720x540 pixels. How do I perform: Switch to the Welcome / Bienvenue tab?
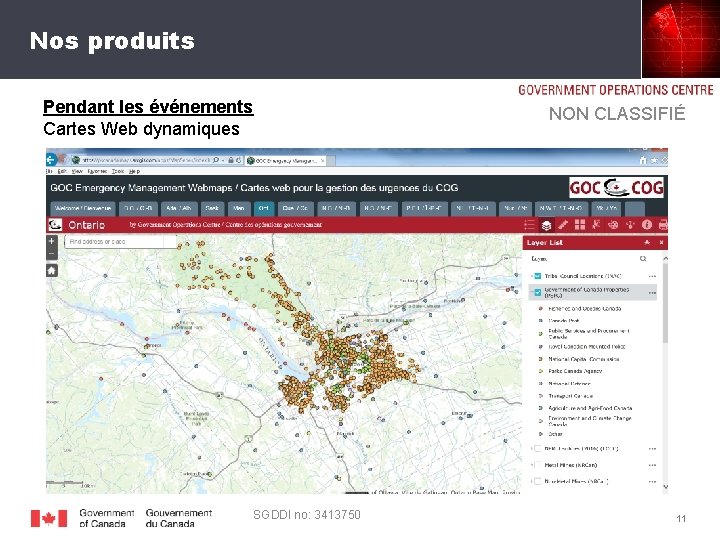83,208
